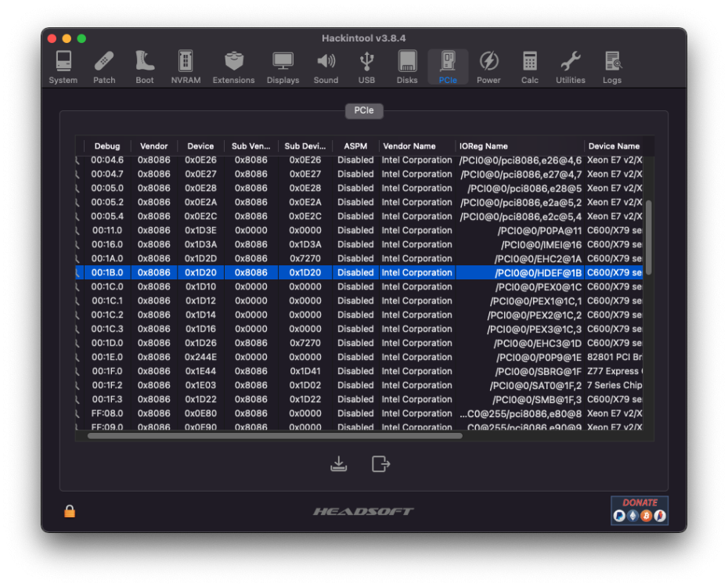Screen dimensions: 728x587
Task: Open the Boot toolbar section
Action: (x=144, y=67)
